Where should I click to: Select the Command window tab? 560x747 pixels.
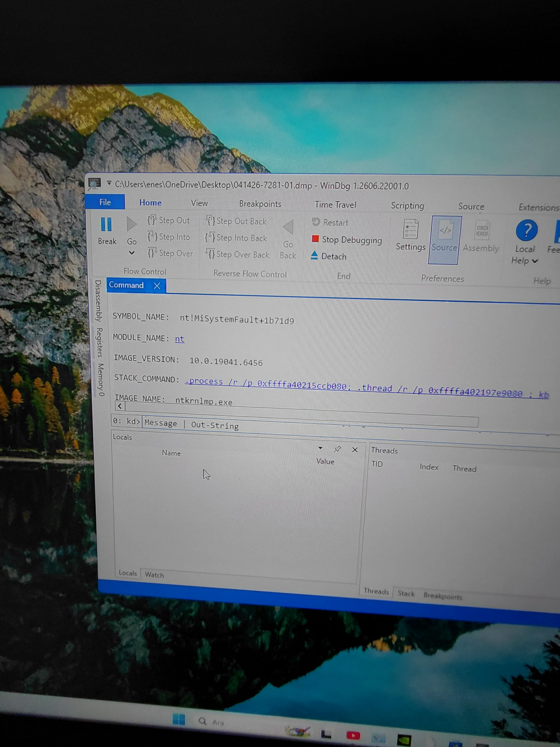point(126,285)
